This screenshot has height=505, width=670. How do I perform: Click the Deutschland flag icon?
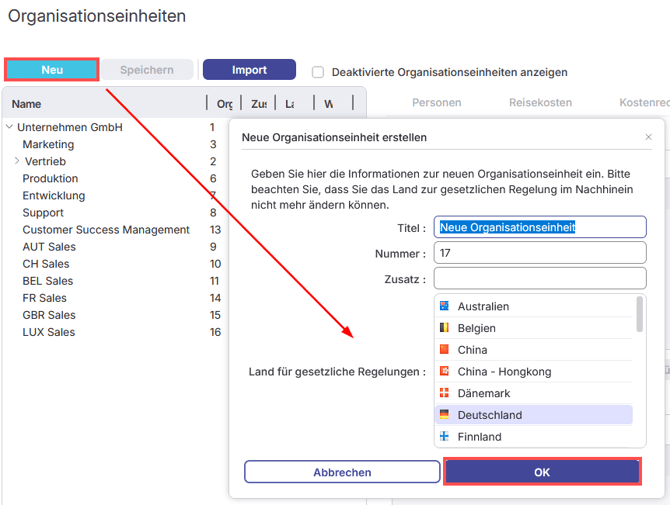click(x=444, y=415)
